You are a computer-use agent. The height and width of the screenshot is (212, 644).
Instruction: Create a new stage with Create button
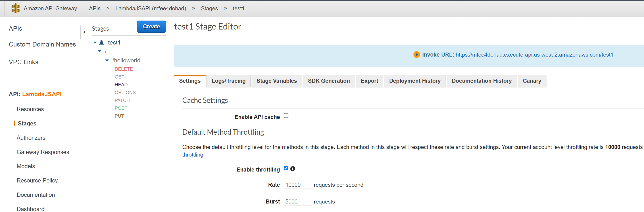point(151,27)
